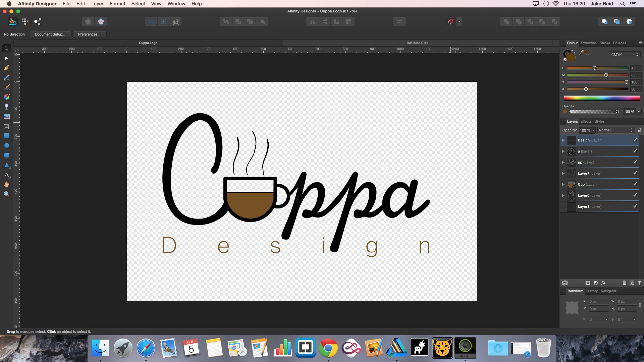This screenshot has height=362, width=644.
Task: Click the Layer Effects fx icon
Action: [603, 283]
